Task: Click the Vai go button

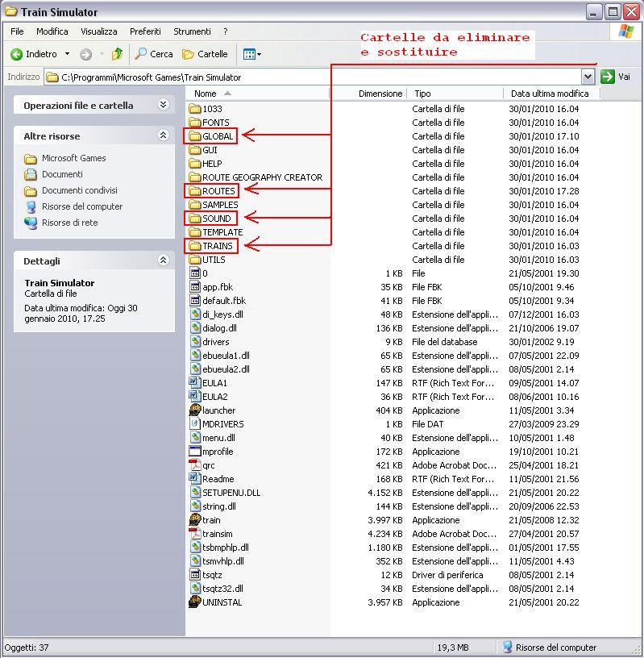Action: point(616,77)
